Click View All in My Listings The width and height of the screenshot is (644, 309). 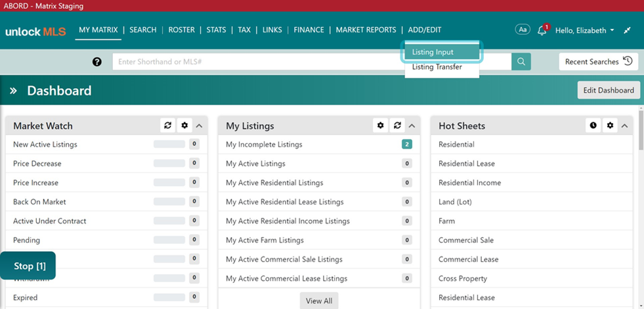pos(319,300)
